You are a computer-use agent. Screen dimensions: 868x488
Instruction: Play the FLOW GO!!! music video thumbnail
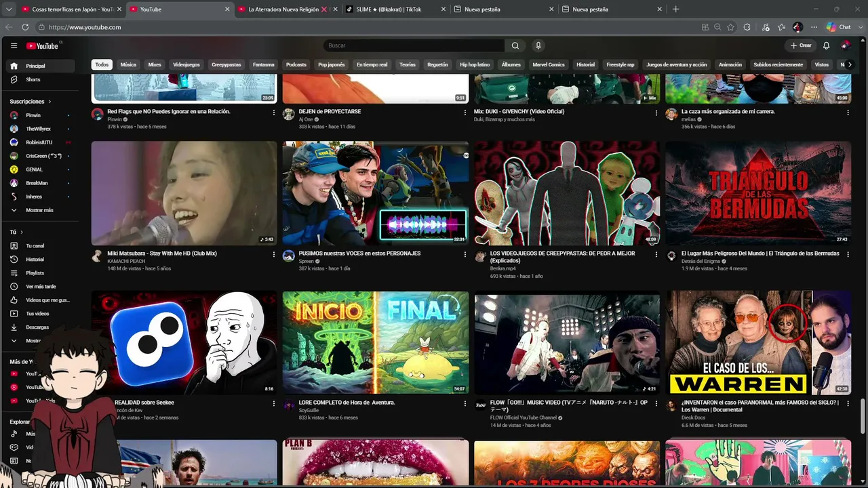click(567, 343)
